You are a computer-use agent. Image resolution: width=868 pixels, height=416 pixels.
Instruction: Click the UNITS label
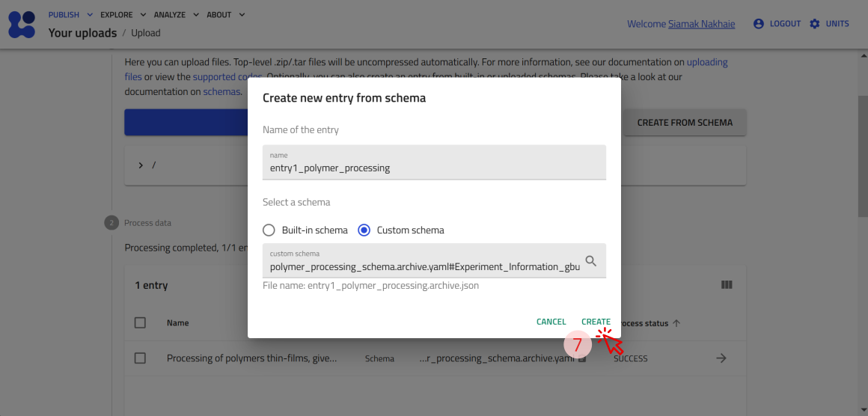tap(837, 24)
